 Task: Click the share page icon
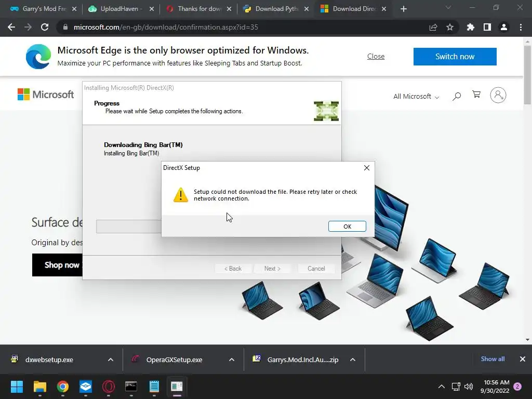[433, 27]
